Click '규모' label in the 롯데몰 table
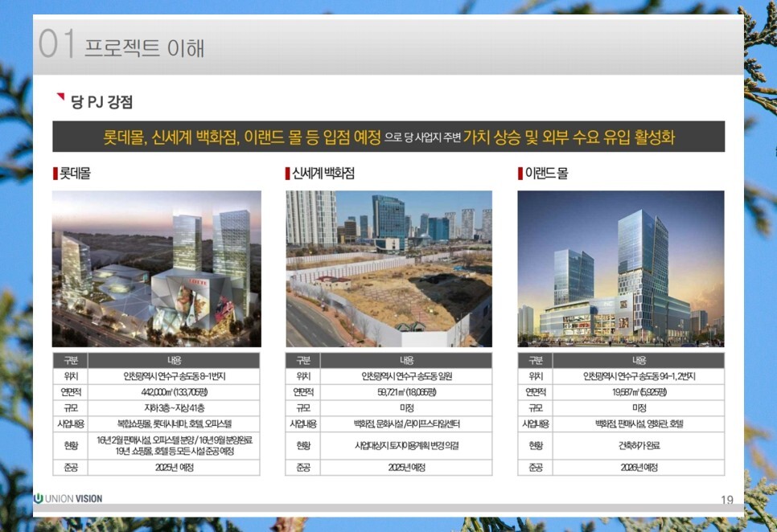Viewport: 777px width, 532px height. [70, 408]
